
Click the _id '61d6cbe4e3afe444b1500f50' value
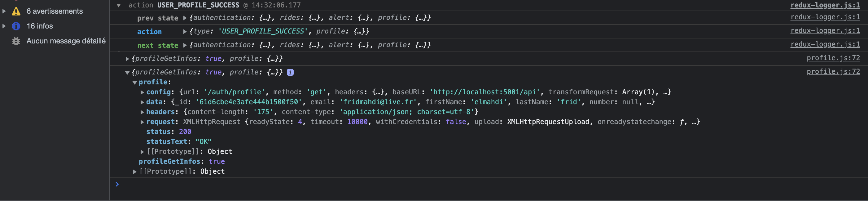click(249, 102)
